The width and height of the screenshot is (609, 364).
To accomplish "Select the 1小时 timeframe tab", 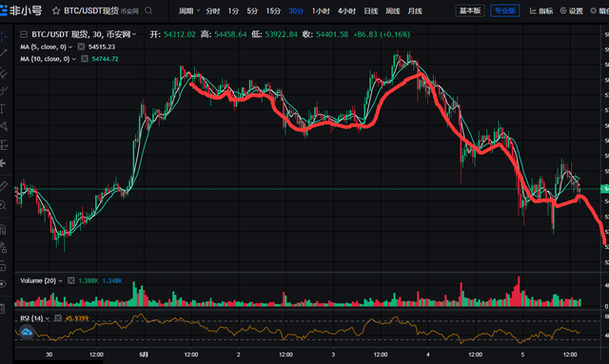I will click(321, 10).
